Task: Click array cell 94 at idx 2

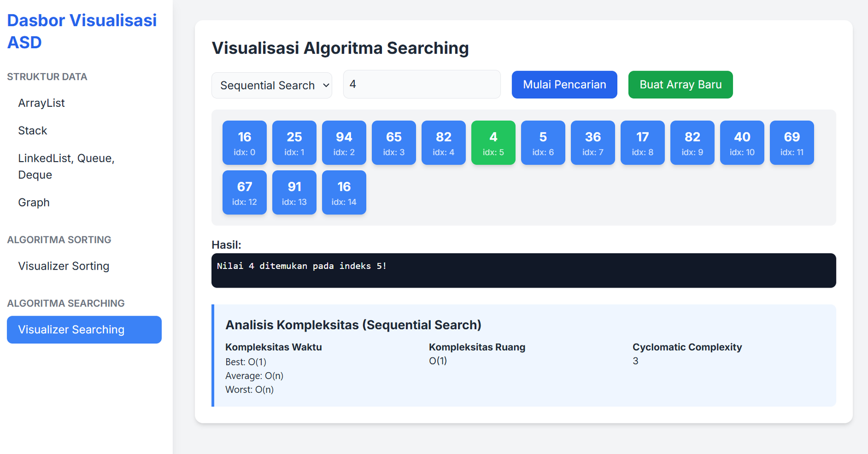Action: [x=344, y=143]
